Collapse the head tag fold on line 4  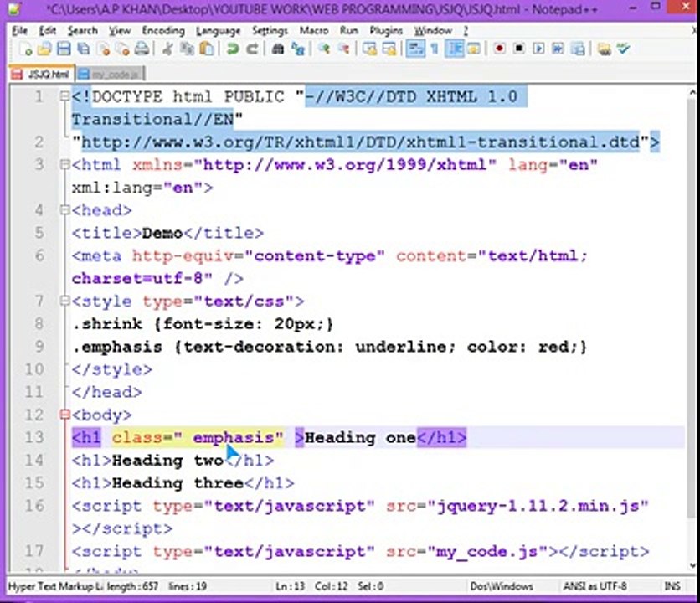click(64, 210)
